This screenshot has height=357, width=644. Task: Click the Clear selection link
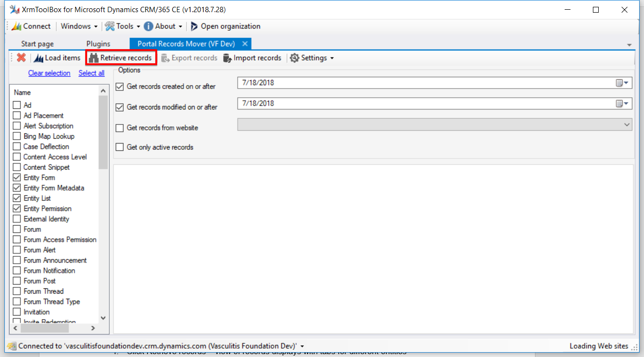tap(49, 73)
